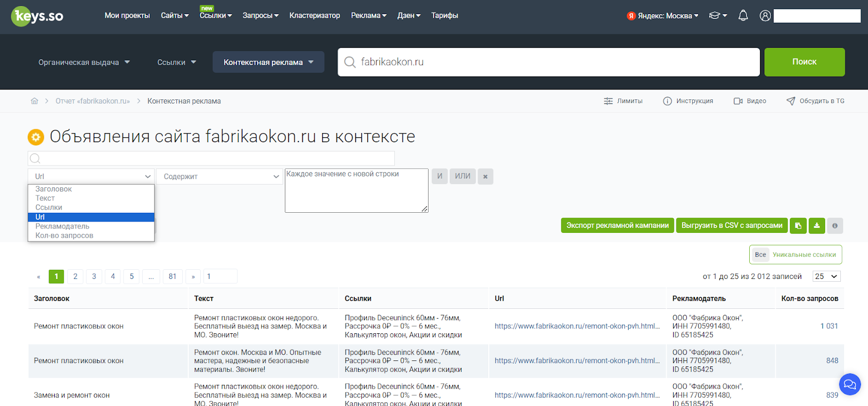This screenshot has width=868, height=406.
Task: Open the notifications bell
Action: click(x=743, y=16)
